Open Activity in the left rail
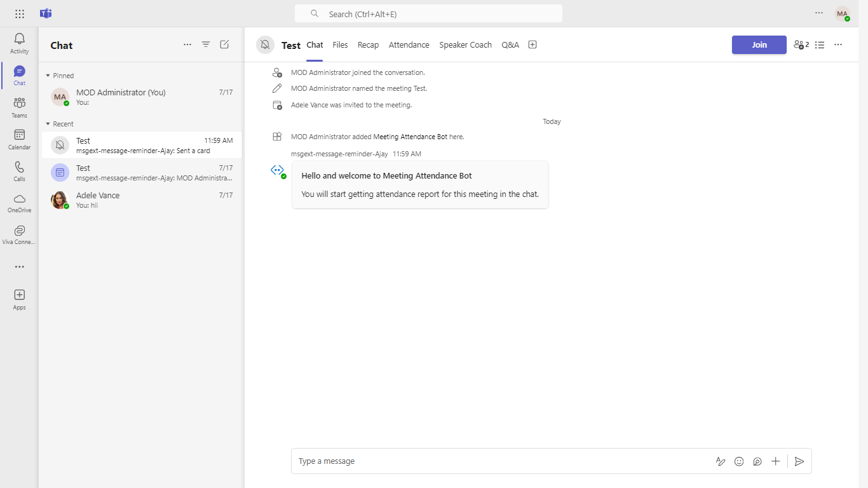 [20, 43]
